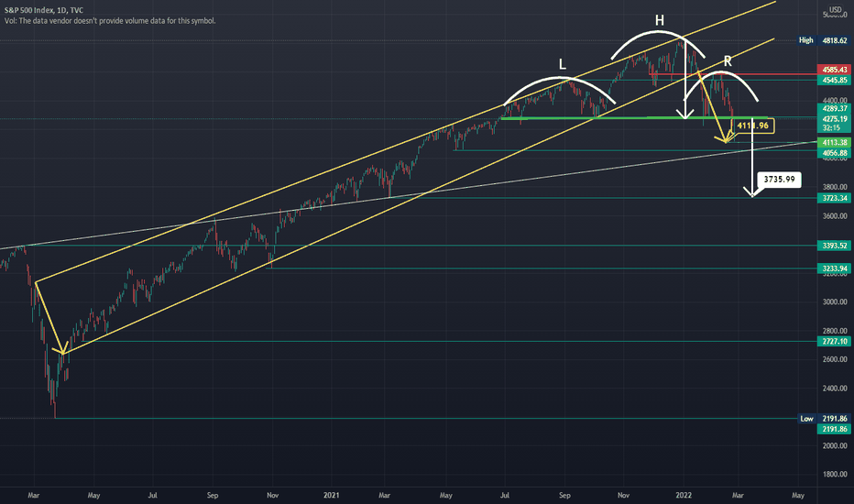Screen dimensions: 854x504
Task: Click the L text label on chart
Action: 563,64
